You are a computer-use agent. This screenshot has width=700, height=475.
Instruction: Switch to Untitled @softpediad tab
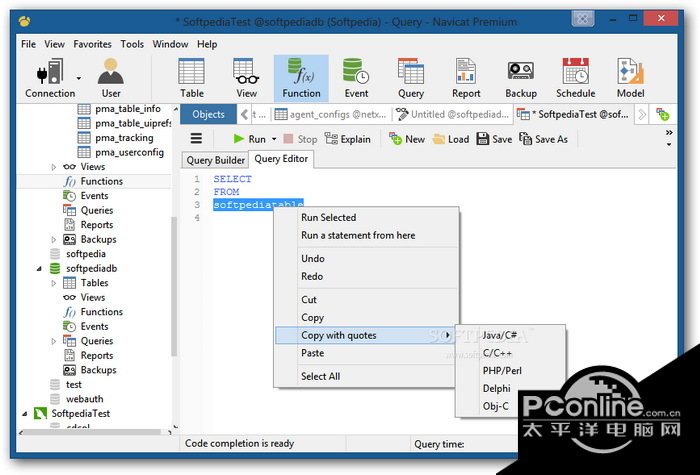[452, 114]
